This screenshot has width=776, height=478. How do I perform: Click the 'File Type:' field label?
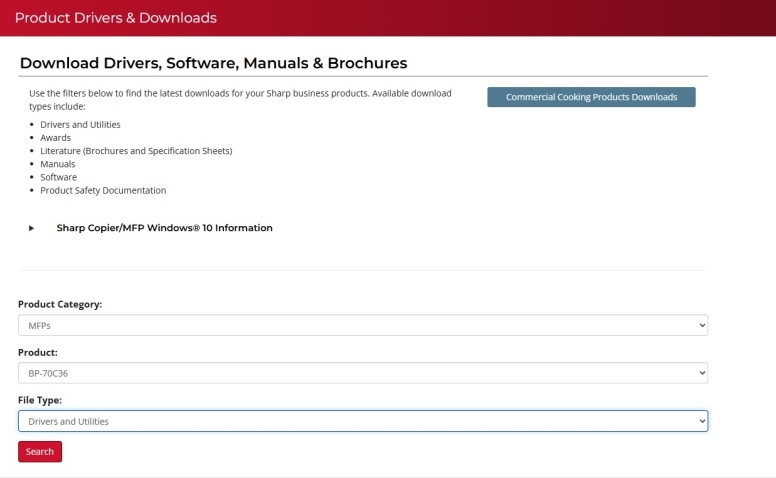40,400
